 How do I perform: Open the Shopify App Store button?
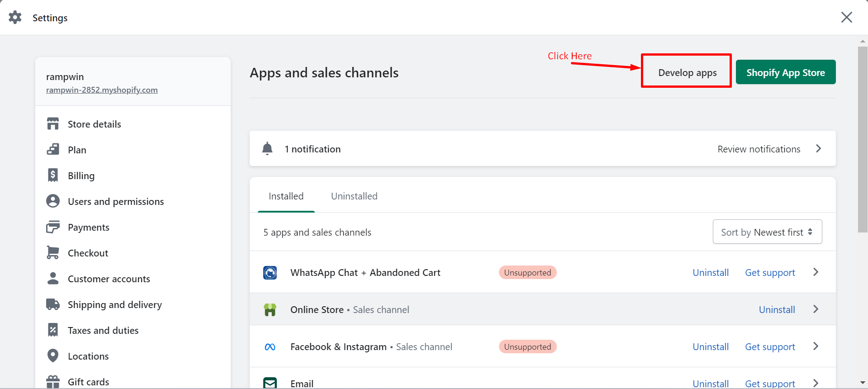pos(785,72)
